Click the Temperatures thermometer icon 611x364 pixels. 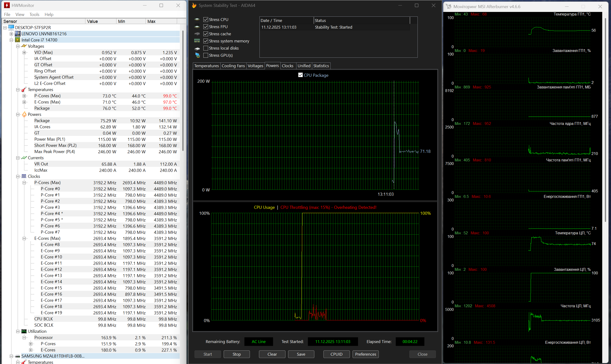tap(24, 90)
